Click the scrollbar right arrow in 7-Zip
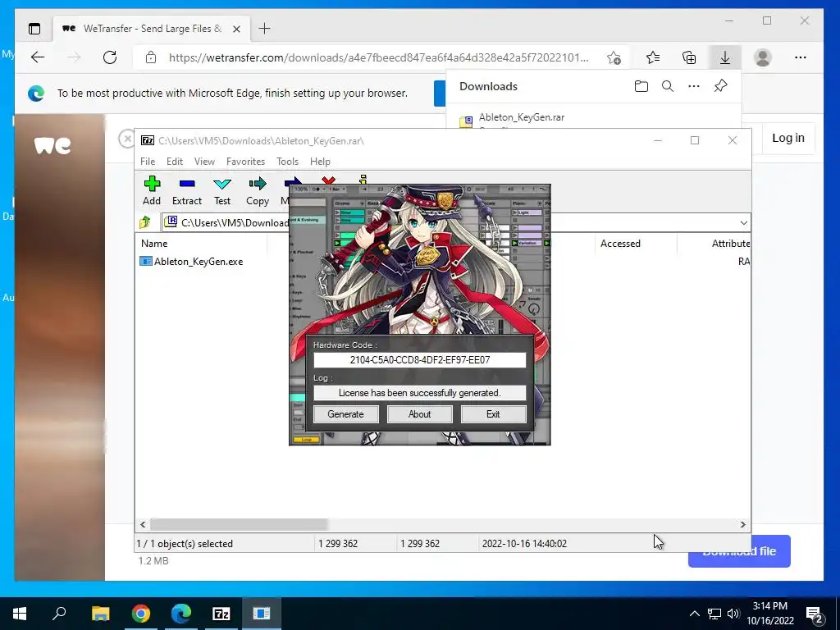The height and width of the screenshot is (630, 840). click(743, 524)
